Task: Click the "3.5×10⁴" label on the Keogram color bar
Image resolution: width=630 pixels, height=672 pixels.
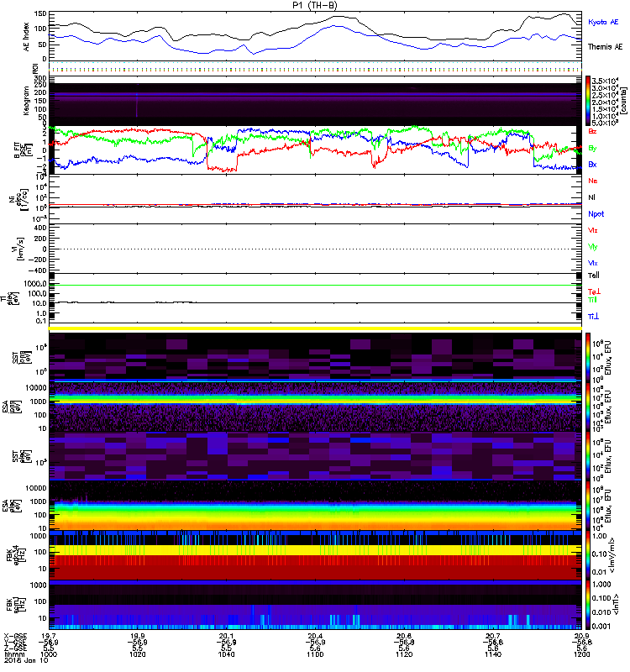Action: (x=605, y=81)
